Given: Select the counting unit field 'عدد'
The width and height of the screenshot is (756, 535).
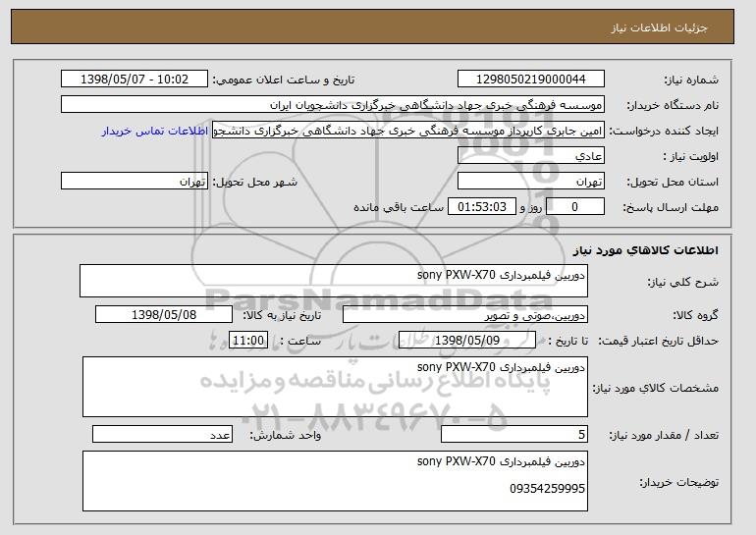Looking at the screenshot, I should click(x=162, y=434).
